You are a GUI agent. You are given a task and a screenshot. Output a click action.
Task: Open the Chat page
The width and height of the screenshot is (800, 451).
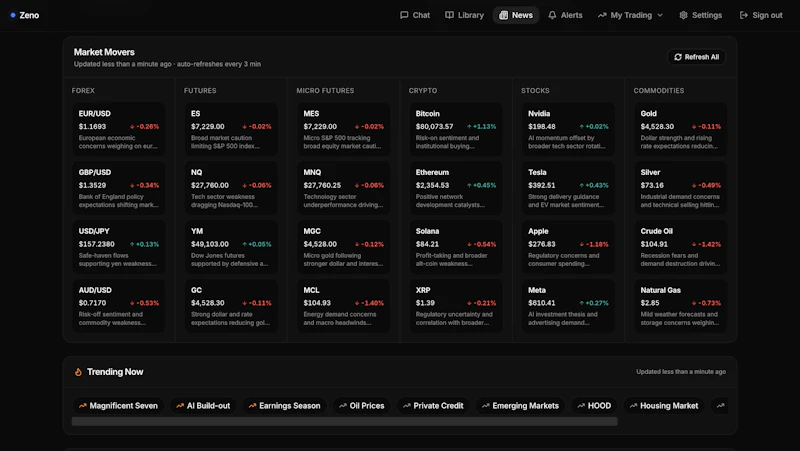tap(415, 15)
